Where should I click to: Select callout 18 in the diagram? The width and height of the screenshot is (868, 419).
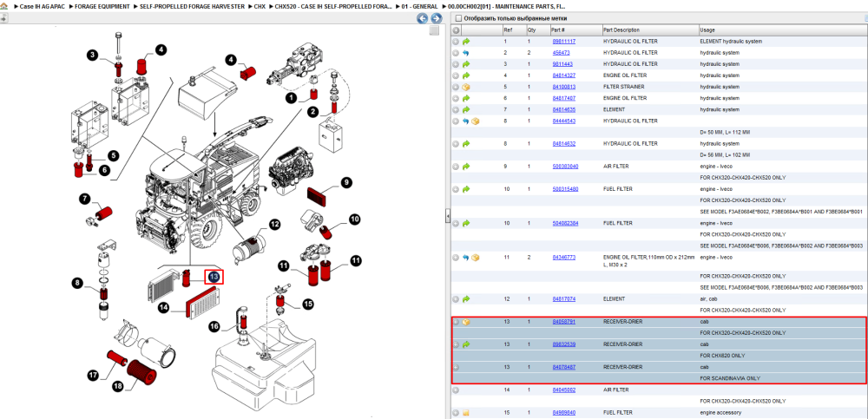click(x=117, y=386)
